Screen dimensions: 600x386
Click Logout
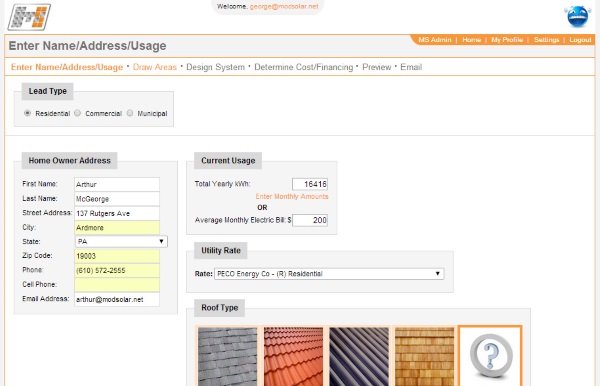click(x=580, y=40)
